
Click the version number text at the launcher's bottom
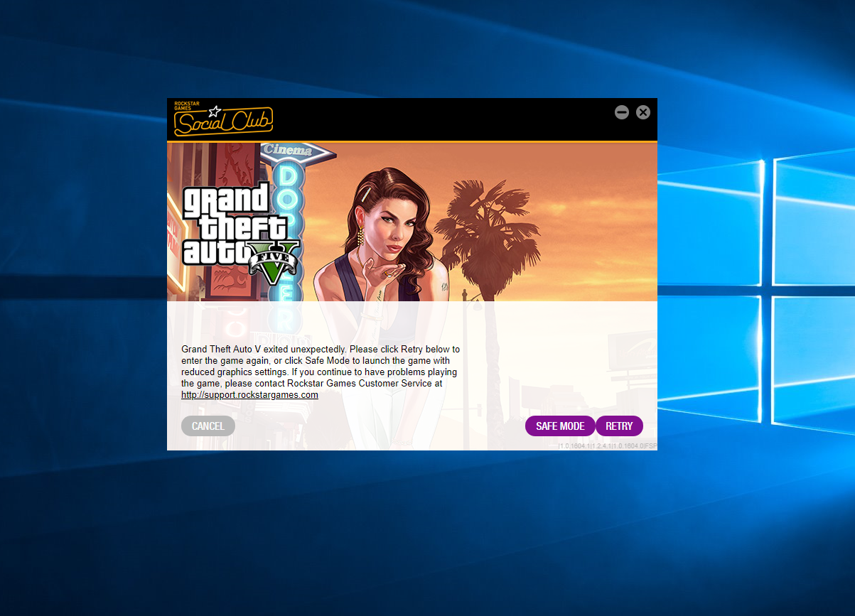608,446
